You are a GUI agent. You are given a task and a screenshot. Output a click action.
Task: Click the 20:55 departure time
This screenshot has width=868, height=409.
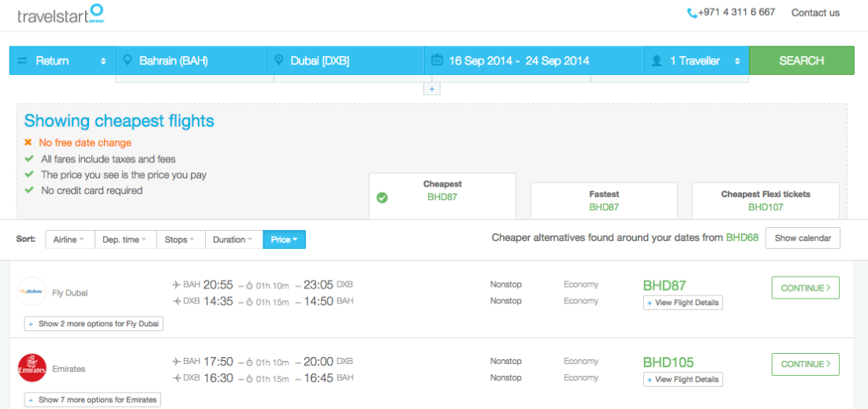[218, 285]
